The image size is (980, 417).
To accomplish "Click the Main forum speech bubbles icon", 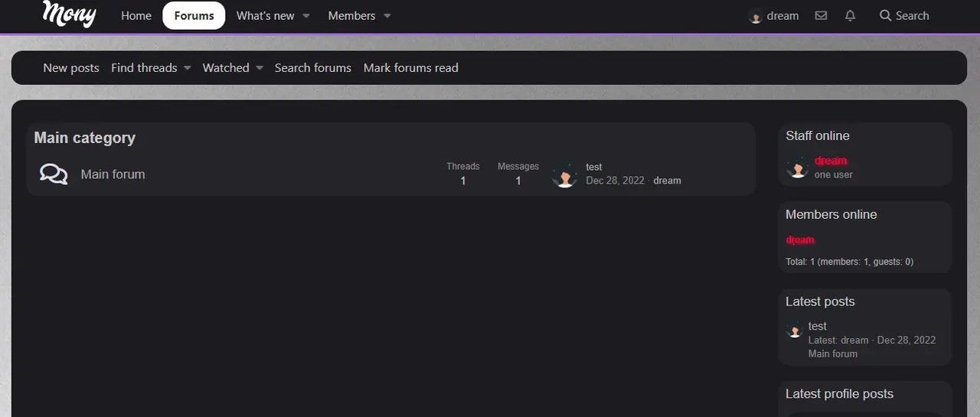I will 54,174.
